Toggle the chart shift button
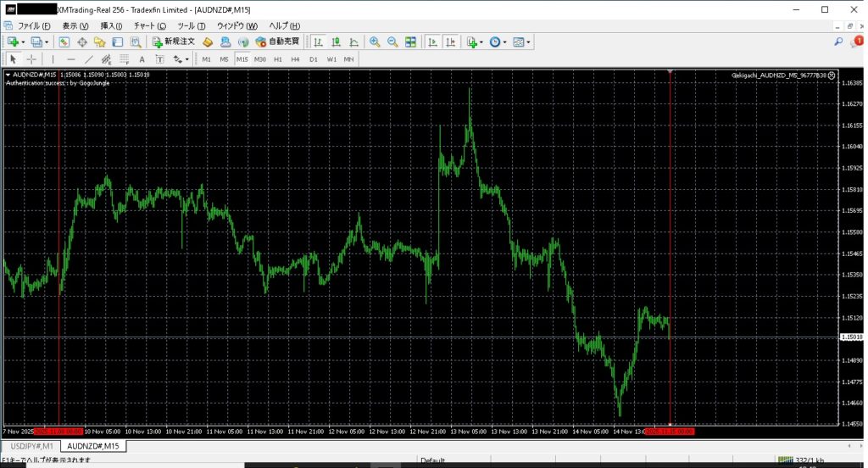This screenshot has width=868, height=468. pyautogui.click(x=451, y=42)
